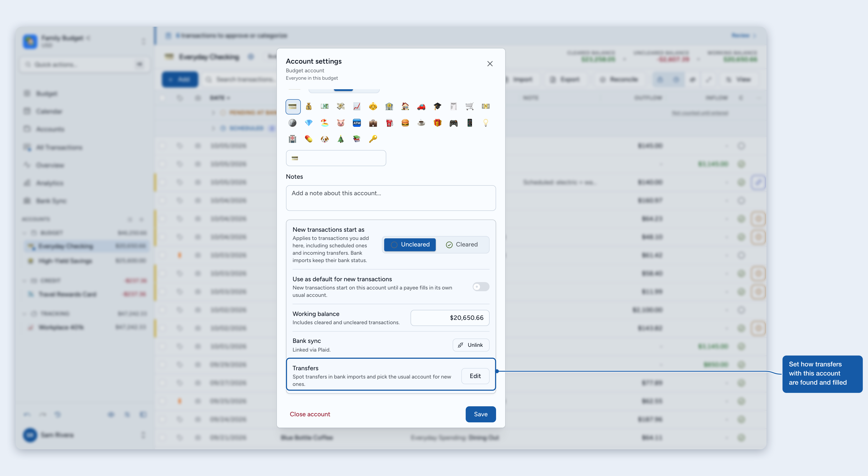This screenshot has width=868, height=476.
Task: Choose the game controller emoji icon
Action: click(x=454, y=123)
